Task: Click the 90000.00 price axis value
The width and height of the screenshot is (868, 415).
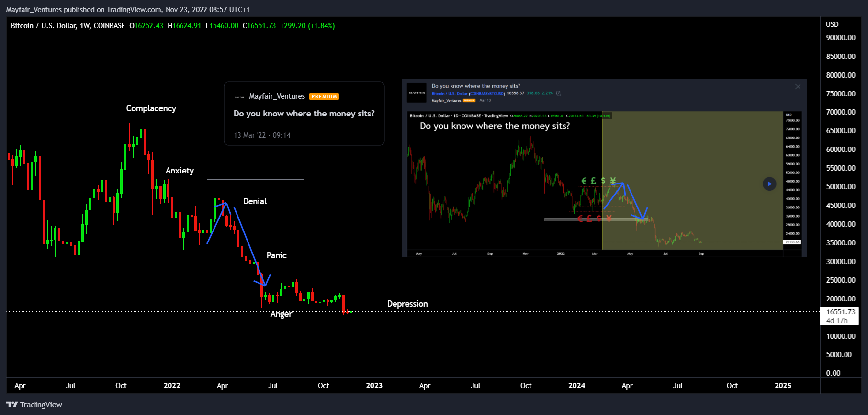Action: click(x=841, y=38)
